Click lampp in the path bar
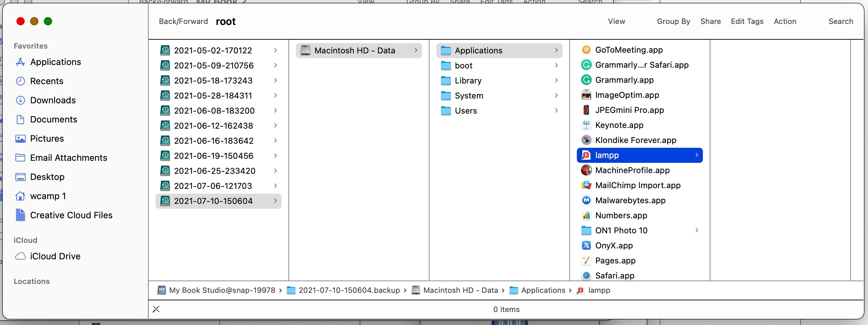Viewport: 868px width, 325px height. pyautogui.click(x=594, y=290)
